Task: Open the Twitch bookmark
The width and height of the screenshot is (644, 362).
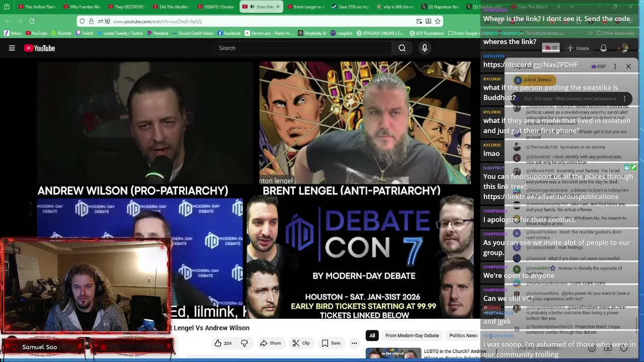Action: click(x=85, y=33)
